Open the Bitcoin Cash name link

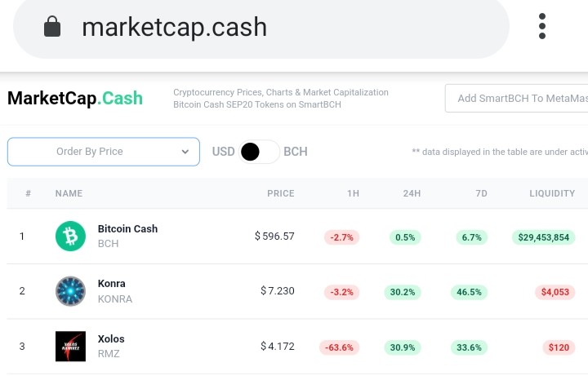pyautogui.click(x=127, y=229)
